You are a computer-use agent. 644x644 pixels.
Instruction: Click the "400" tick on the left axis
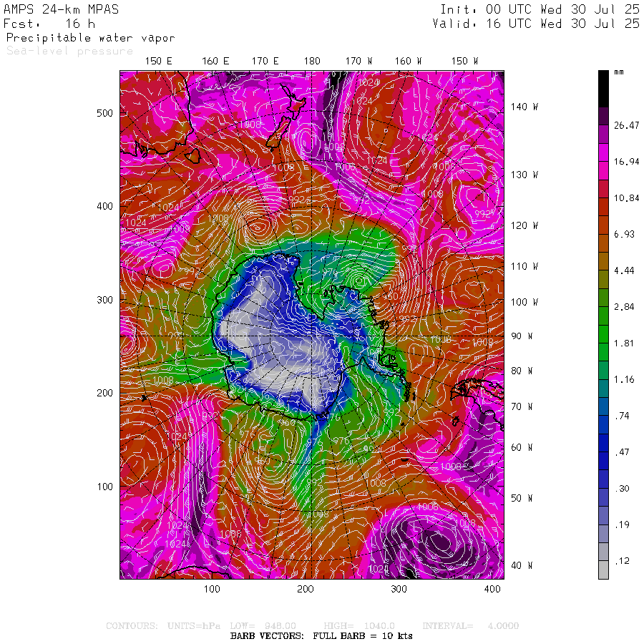104,207
